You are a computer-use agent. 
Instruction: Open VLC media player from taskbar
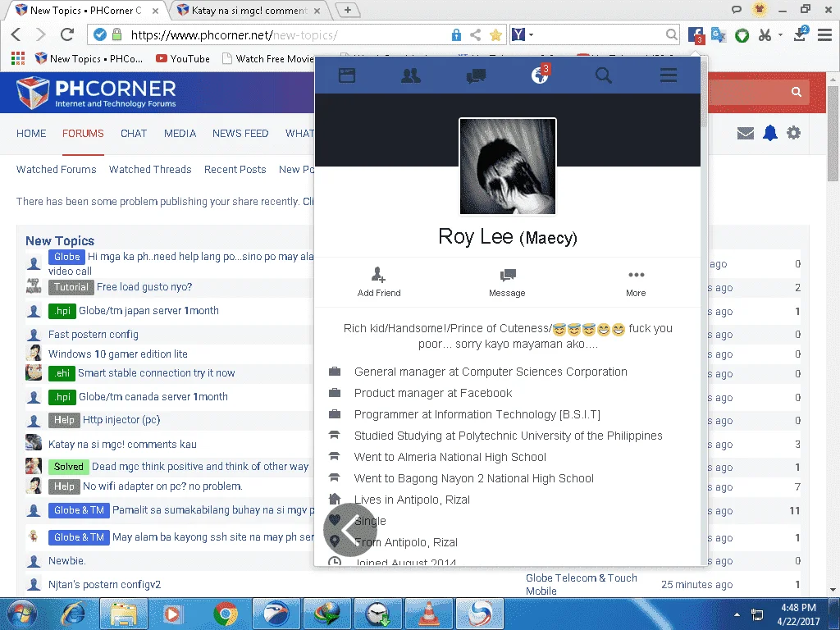[428, 614]
